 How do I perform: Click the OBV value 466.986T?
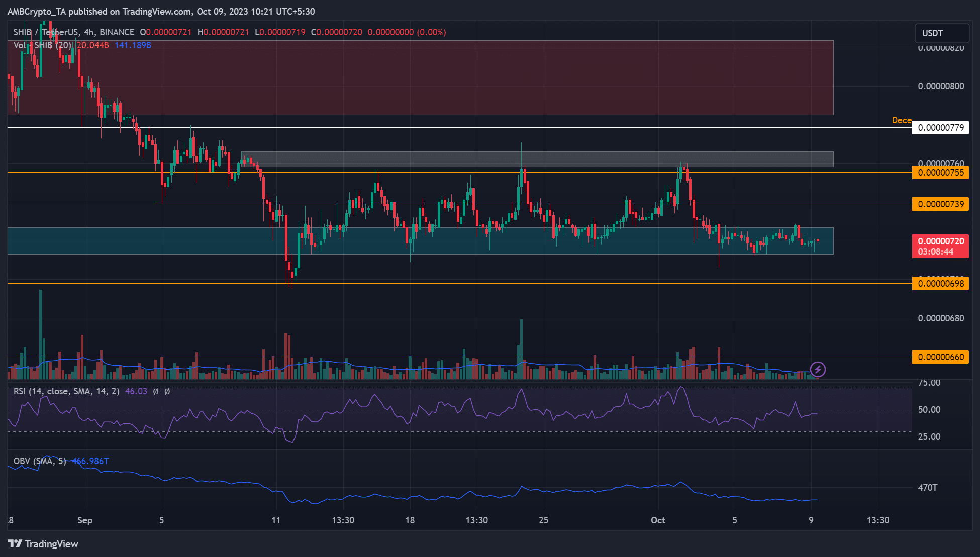tap(90, 461)
